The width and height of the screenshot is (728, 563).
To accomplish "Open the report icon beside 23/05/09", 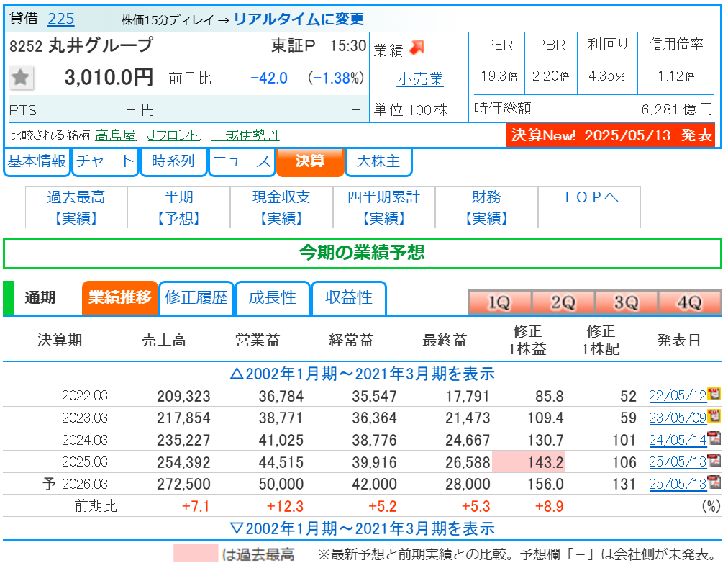I will click(x=714, y=416).
